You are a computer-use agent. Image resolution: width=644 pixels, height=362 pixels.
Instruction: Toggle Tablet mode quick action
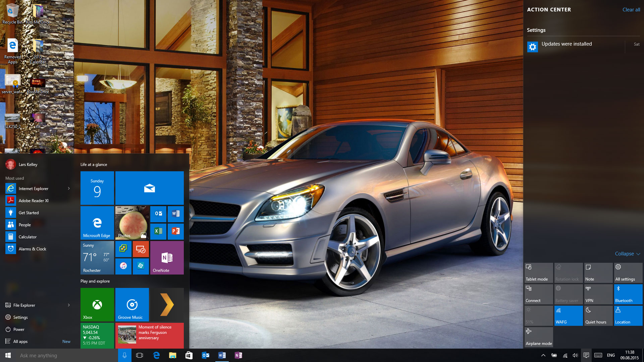(x=538, y=273)
